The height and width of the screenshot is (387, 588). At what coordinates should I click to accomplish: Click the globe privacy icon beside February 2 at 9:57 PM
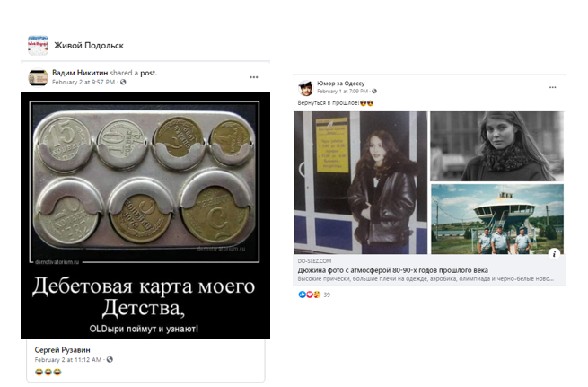[123, 82]
